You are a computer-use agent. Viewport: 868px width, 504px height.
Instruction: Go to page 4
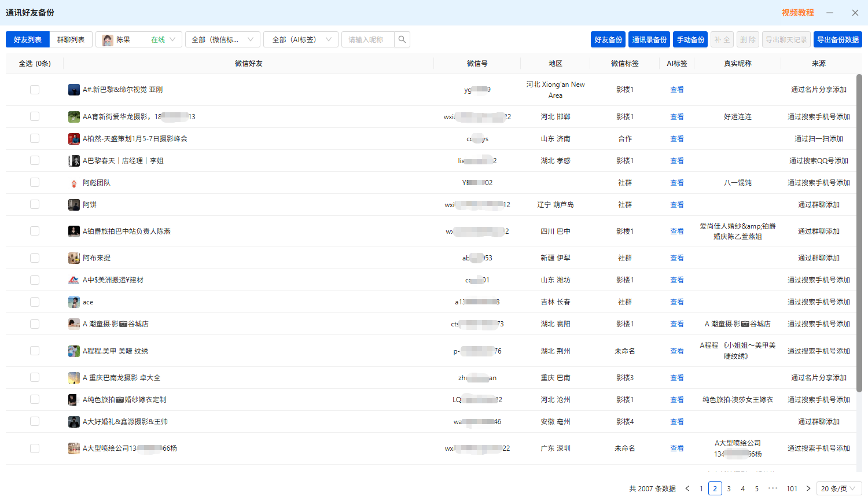(743, 489)
